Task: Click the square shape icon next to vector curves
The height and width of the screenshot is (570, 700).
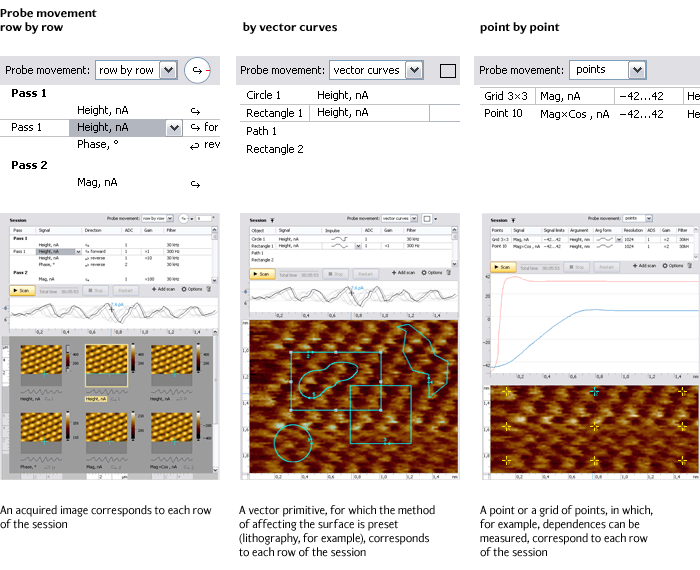Action: point(448,71)
